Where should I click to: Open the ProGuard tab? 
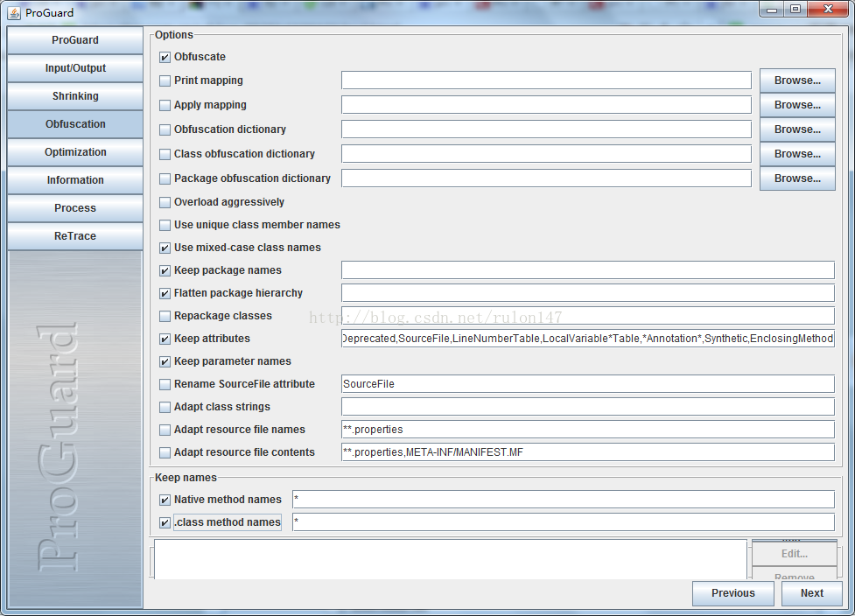click(x=75, y=40)
